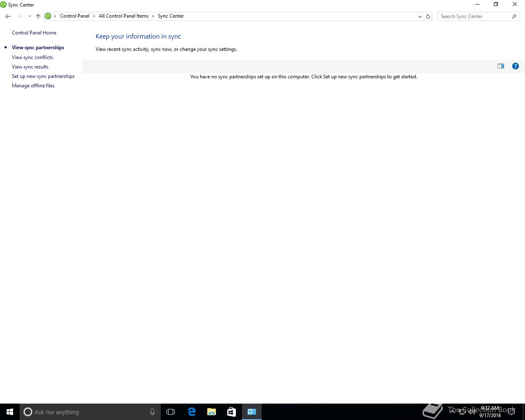Open Manage offline files
This screenshot has width=525, height=420.
coord(33,86)
